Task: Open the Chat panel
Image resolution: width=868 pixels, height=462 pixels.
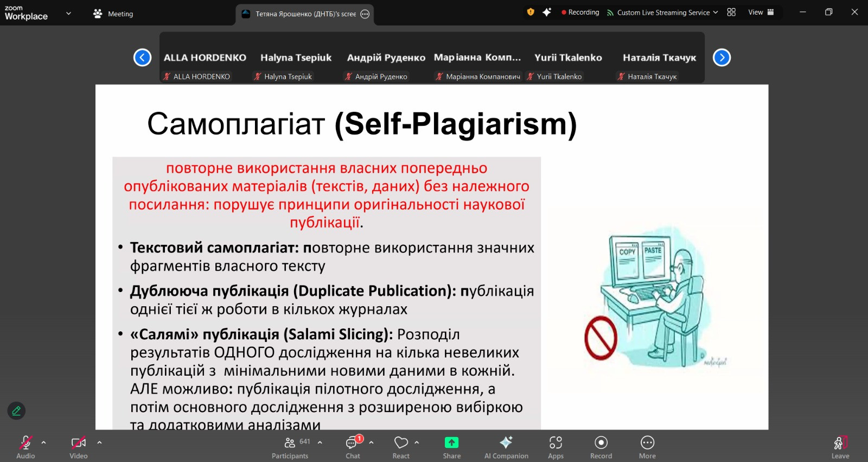Action: pos(353,447)
